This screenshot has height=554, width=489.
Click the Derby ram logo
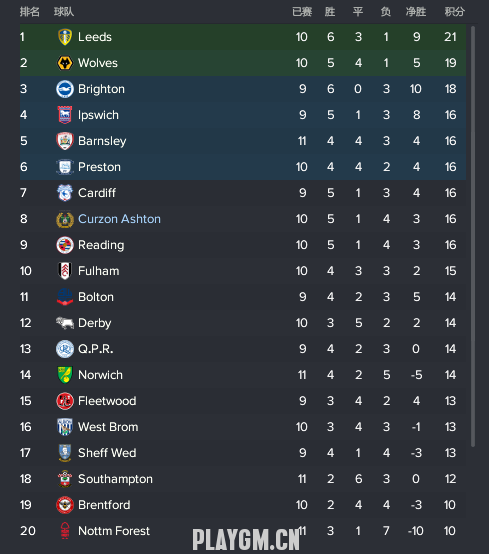coord(65,323)
